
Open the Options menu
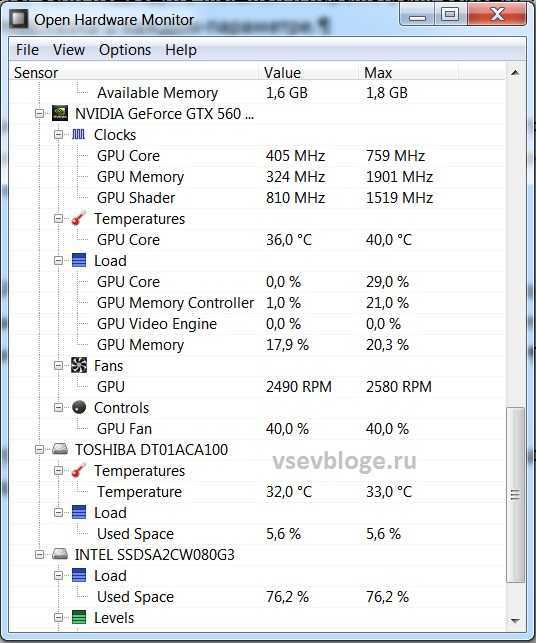point(125,50)
